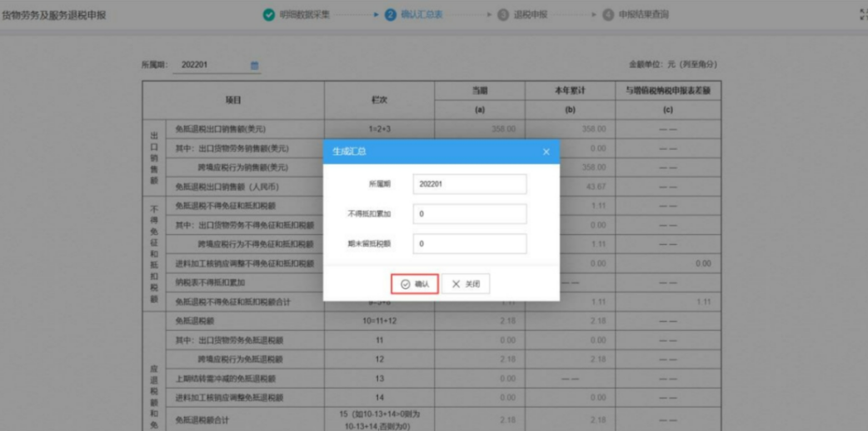The image size is (868, 431).
Task: Click the 栏次 cell numbered 14
Action: pyautogui.click(x=379, y=398)
